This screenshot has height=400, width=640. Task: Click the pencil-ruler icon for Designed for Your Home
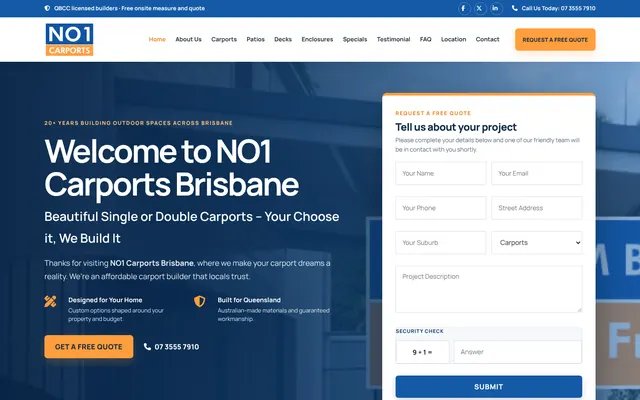pyautogui.click(x=50, y=301)
